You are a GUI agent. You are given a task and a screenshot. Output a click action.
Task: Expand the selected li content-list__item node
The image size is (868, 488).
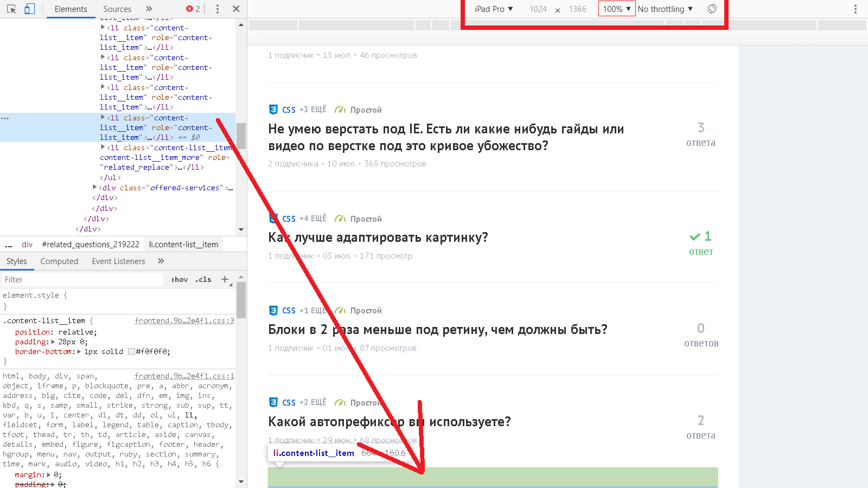point(103,117)
